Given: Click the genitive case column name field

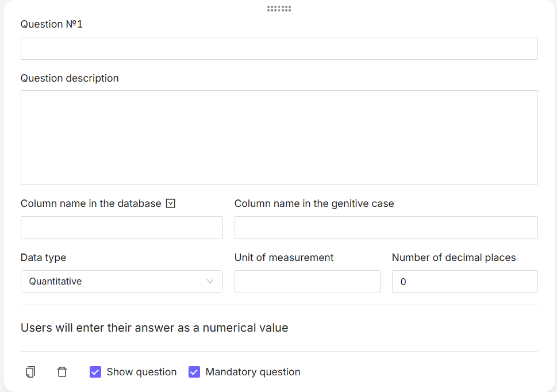Looking at the screenshot, I should point(386,228).
